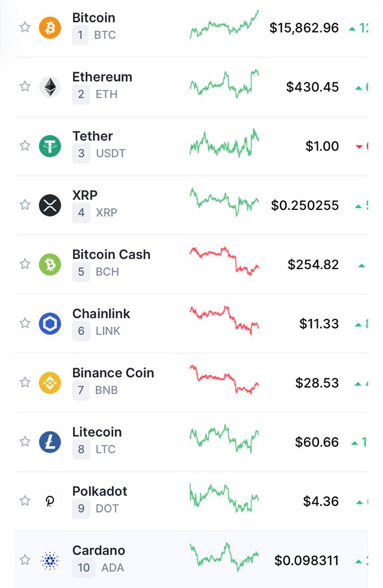
Task: Select the Tether coin icon
Action: tap(50, 145)
